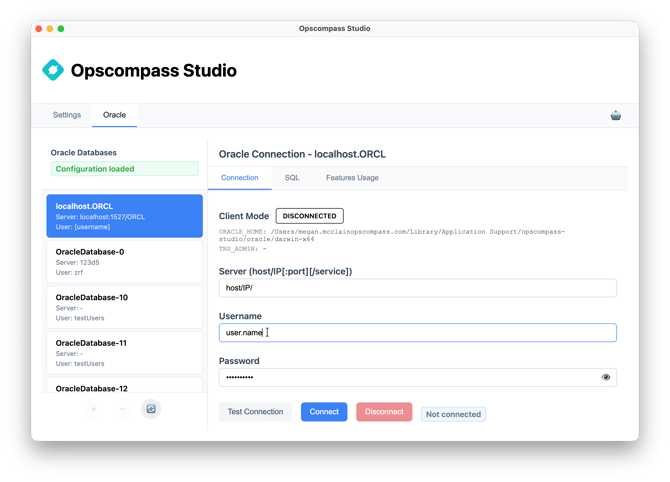Click the plus icon to add database
The height and width of the screenshot is (482, 670).
pyautogui.click(x=94, y=409)
